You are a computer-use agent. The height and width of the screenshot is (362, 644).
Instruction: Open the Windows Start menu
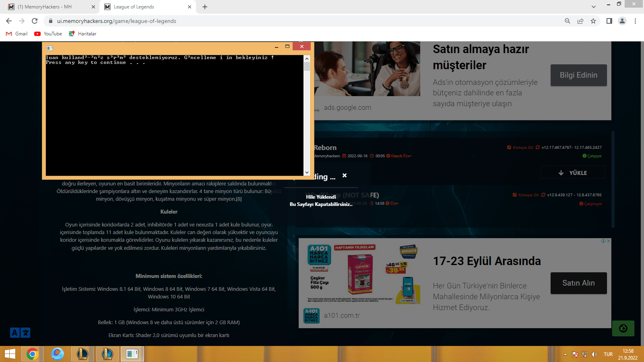[10, 354]
